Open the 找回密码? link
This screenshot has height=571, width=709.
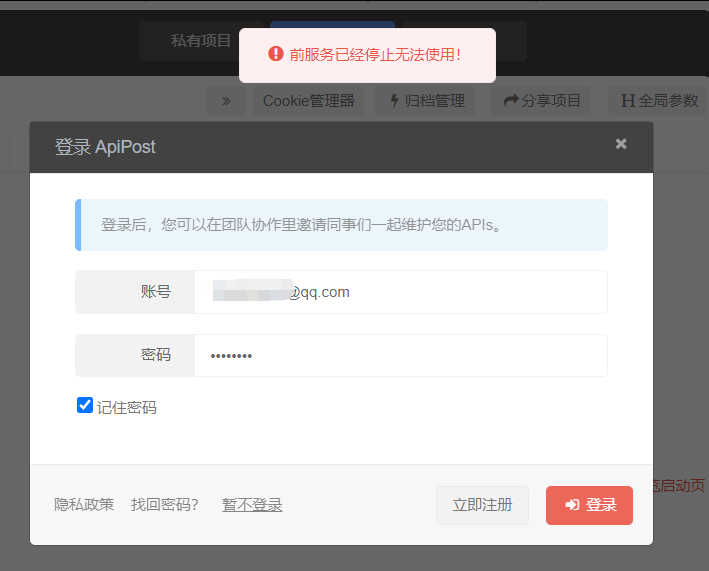pos(165,505)
